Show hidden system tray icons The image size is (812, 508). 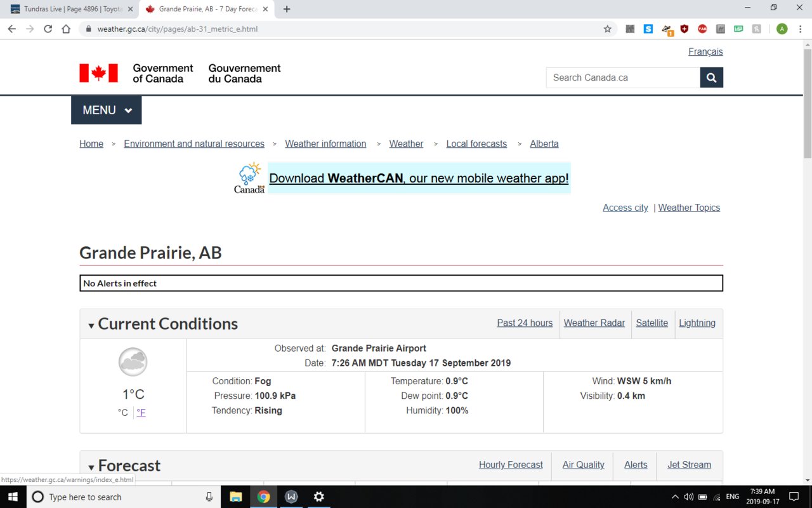click(x=674, y=497)
